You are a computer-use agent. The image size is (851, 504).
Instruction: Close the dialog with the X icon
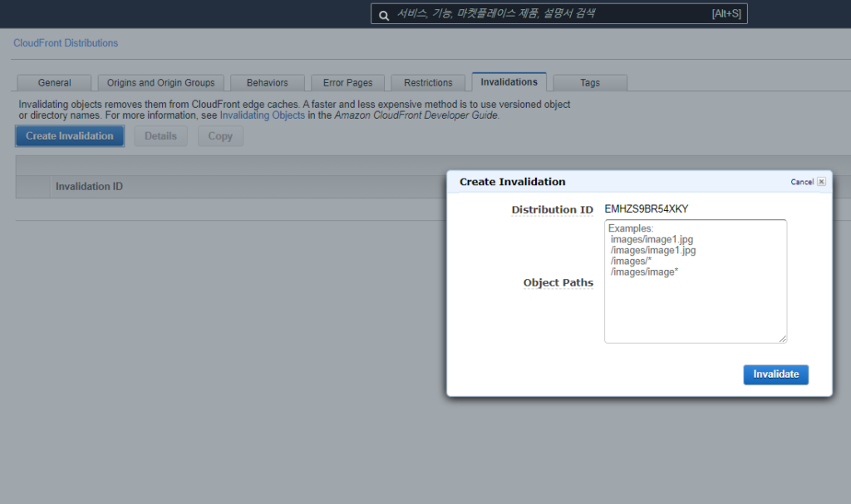tap(821, 182)
